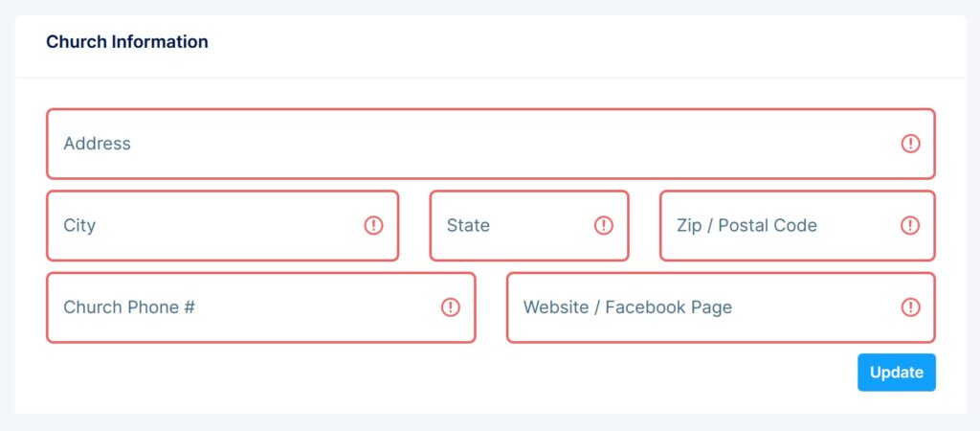Viewport: 980px width, 431px height.
Task: Click the State placeholder label
Action: (x=468, y=225)
